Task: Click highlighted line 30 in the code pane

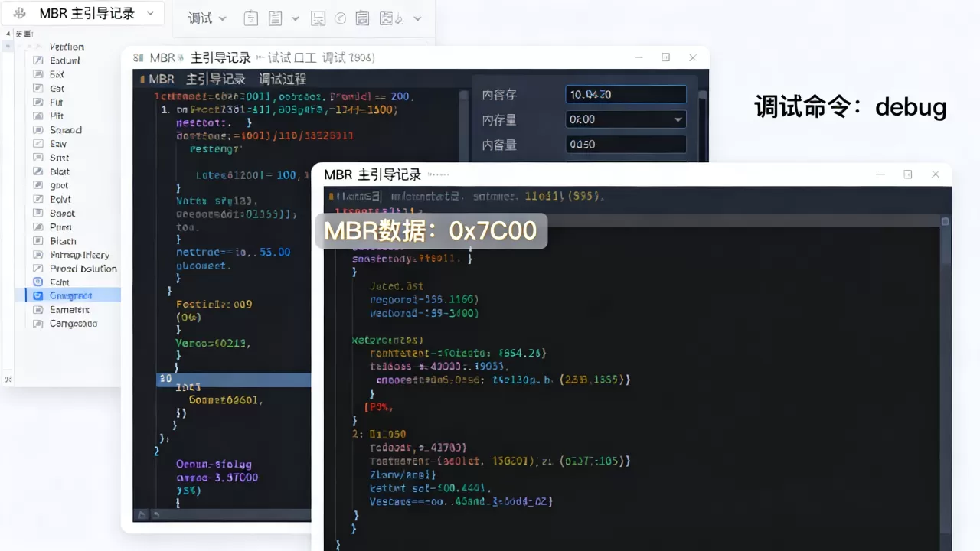Action: coord(234,380)
